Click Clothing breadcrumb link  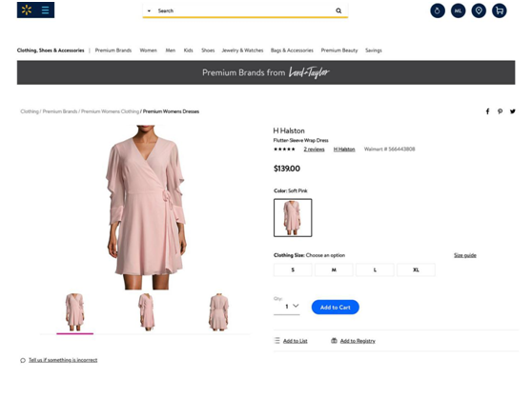[x=30, y=111]
